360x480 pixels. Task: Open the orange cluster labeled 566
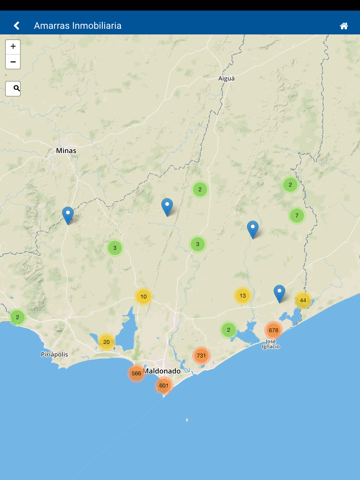click(136, 373)
